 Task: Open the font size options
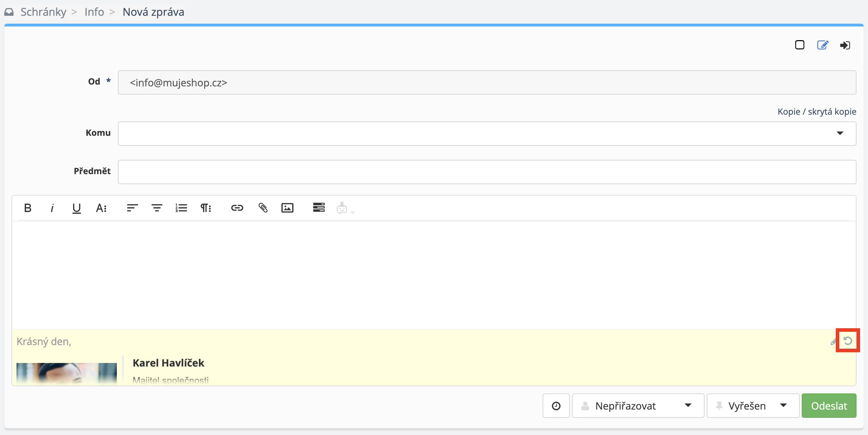101,208
